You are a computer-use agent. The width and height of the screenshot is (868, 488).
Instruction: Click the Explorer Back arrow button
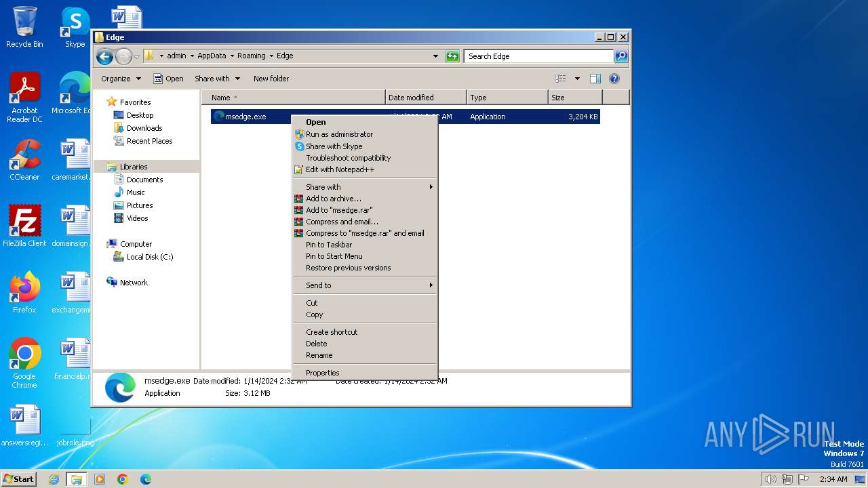click(x=104, y=56)
